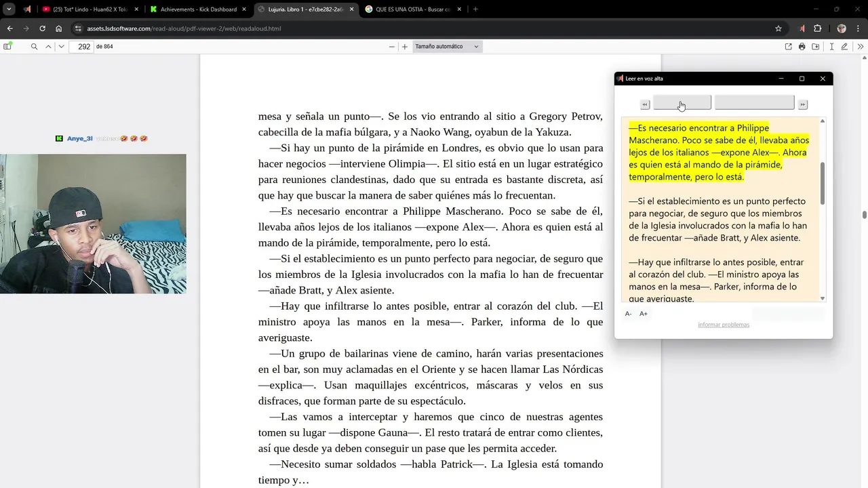Activate the draw pencil tool

[x=844, y=47]
